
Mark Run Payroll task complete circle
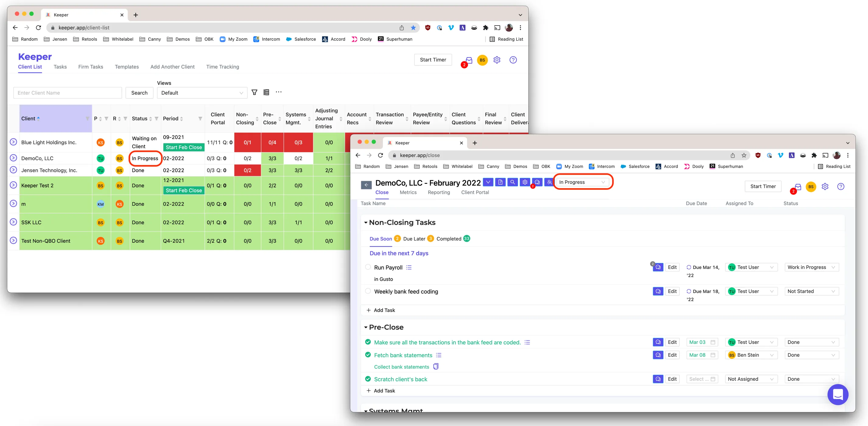pyautogui.click(x=368, y=267)
